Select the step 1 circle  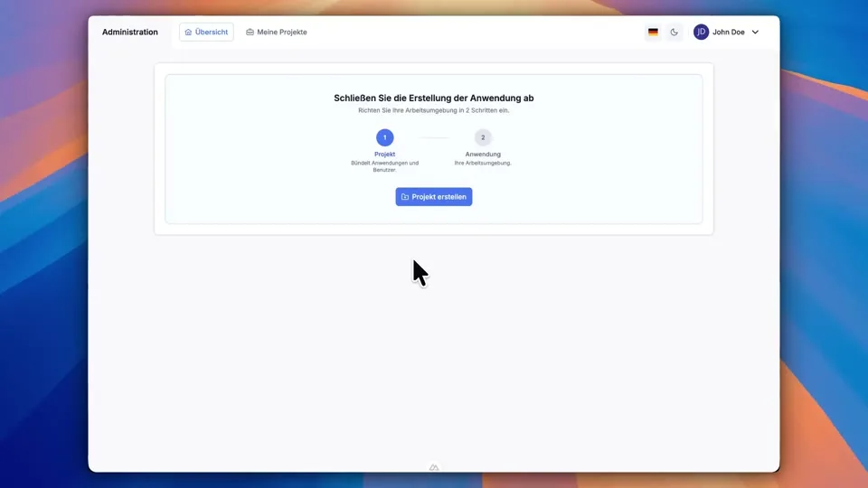[x=385, y=137]
